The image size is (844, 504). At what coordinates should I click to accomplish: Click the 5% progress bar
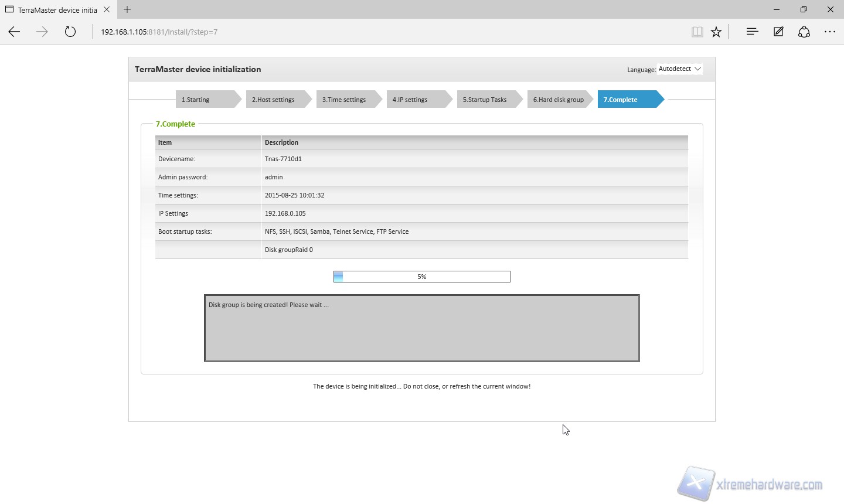click(421, 277)
